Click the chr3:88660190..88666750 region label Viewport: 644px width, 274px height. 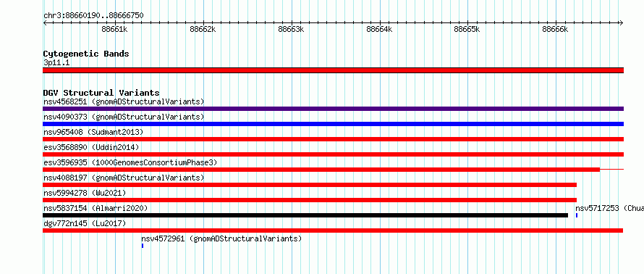(x=93, y=16)
